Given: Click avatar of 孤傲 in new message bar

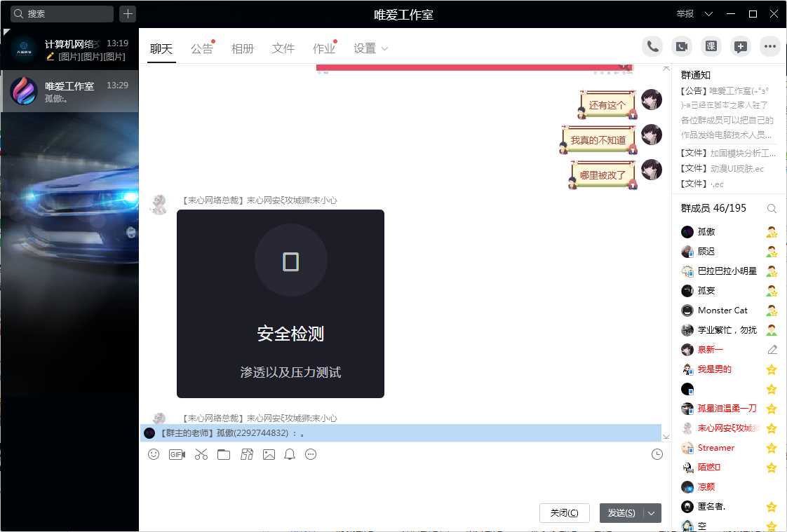Looking at the screenshot, I should tap(149, 432).
